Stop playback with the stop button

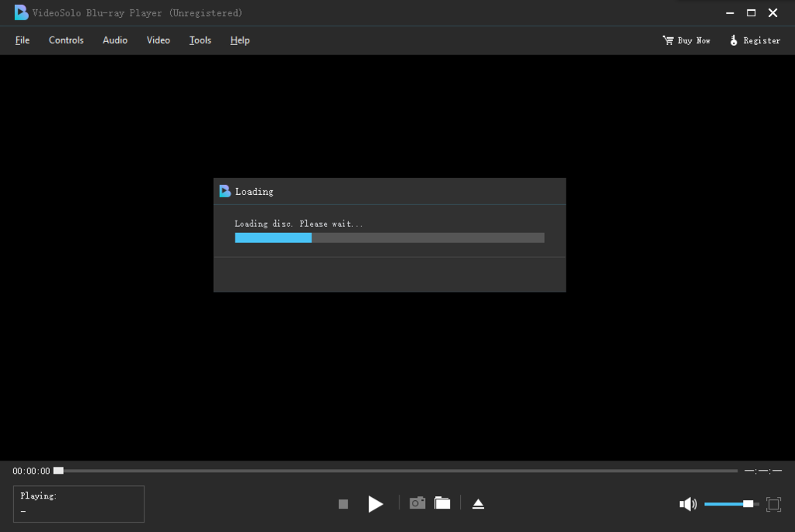click(343, 503)
